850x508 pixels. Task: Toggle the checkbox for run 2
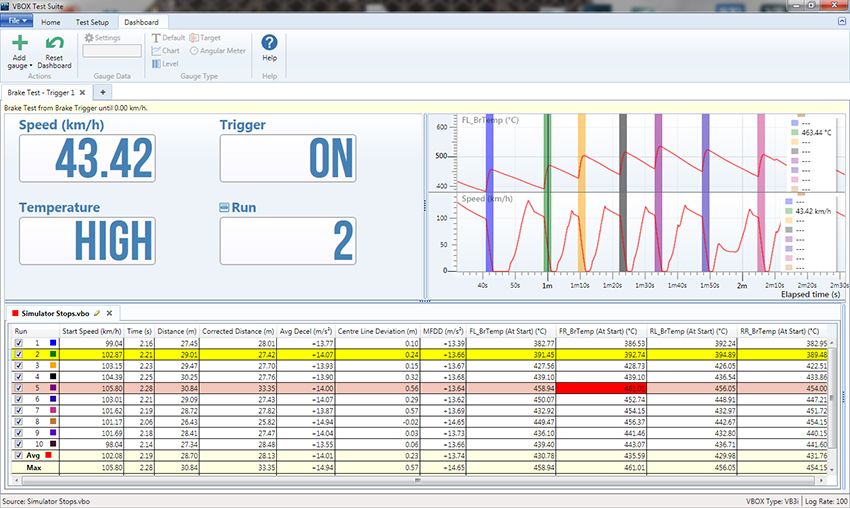point(19,354)
